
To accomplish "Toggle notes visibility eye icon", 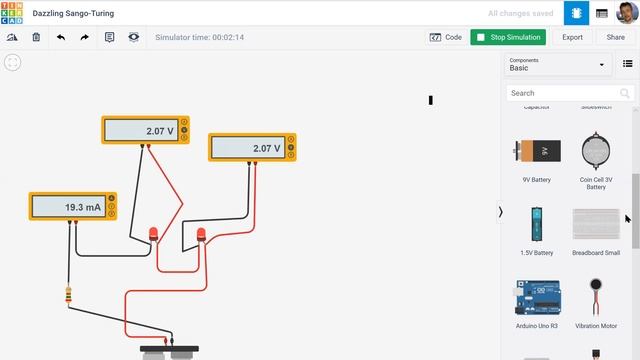I will (x=133, y=37).
